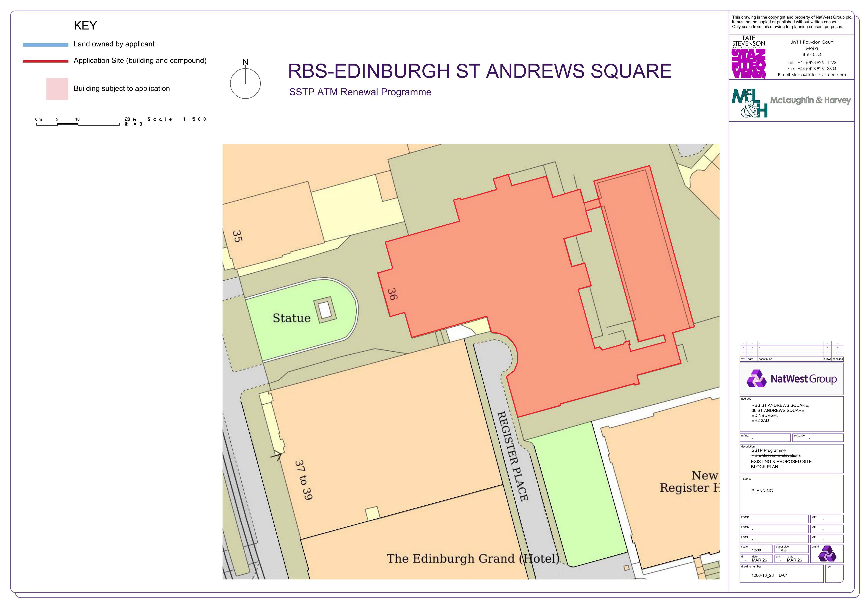Click the 'Statue' label on the map

(291, 318)
